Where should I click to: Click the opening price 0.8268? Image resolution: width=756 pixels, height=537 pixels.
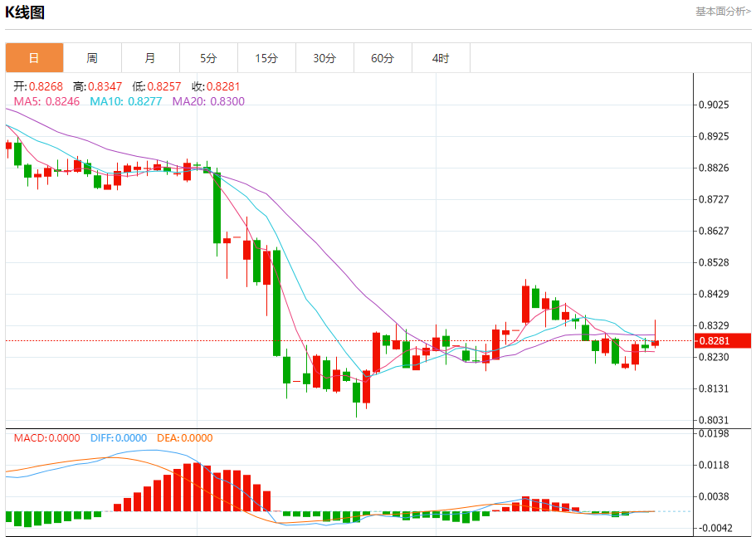coord(46,86)
